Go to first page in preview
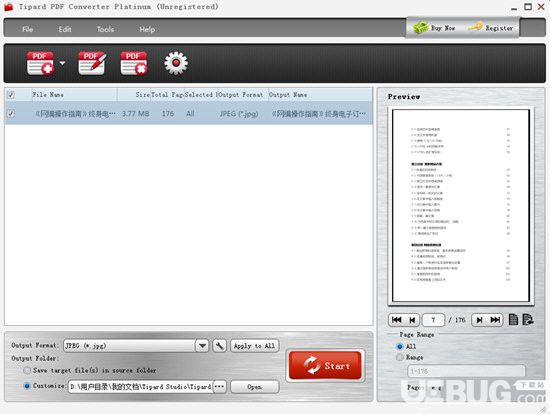This screenshot has width=550, height=414. pyautogui.click(x=397, y=320)
